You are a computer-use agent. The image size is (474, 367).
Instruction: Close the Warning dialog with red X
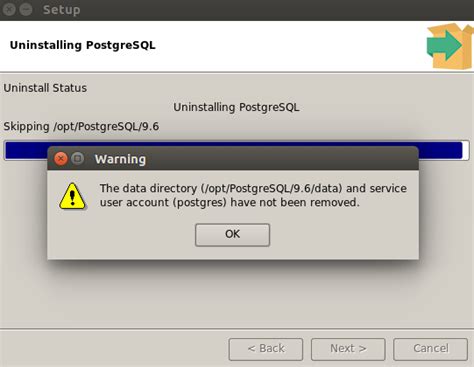[61, 159]
